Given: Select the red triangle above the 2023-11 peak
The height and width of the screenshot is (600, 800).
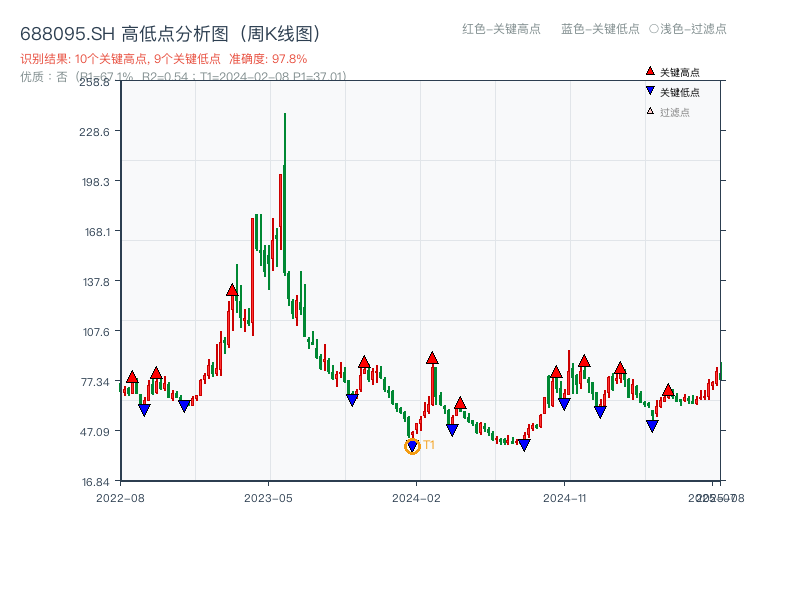Looking at the screenshot, I should click(365, 362).
